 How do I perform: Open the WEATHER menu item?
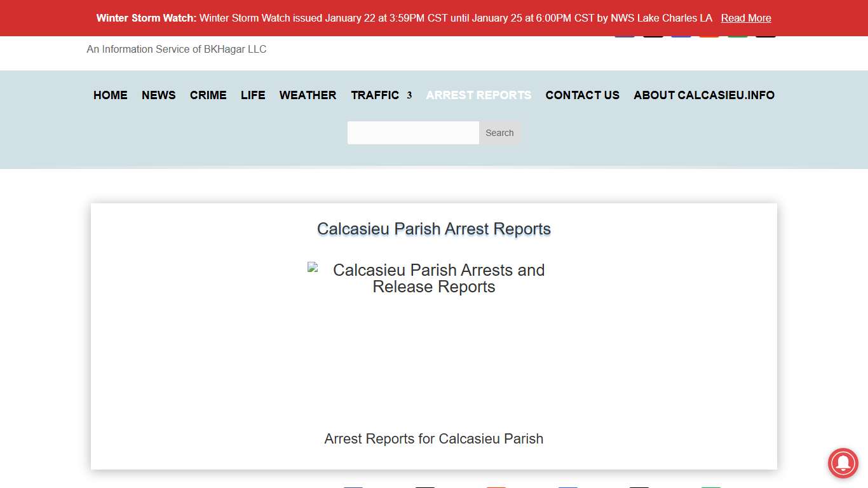(308, 95)
